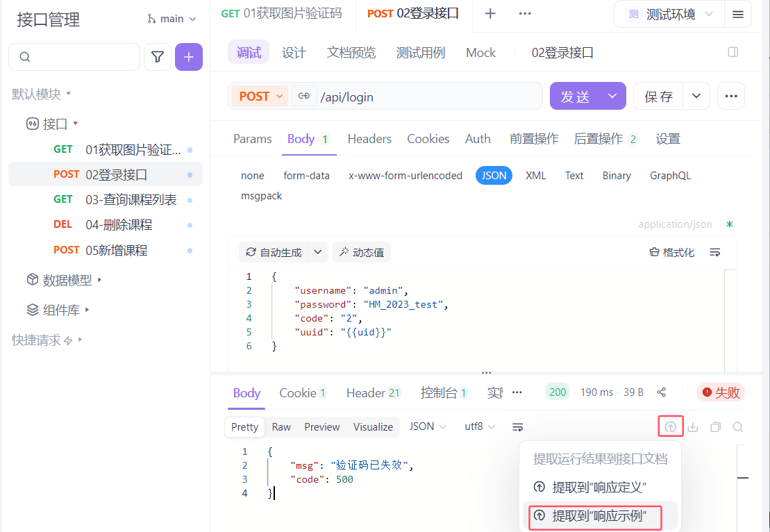770x532 pixels.
Task: Click the extract-to-docs upload icon
Action: pos(670,427)
